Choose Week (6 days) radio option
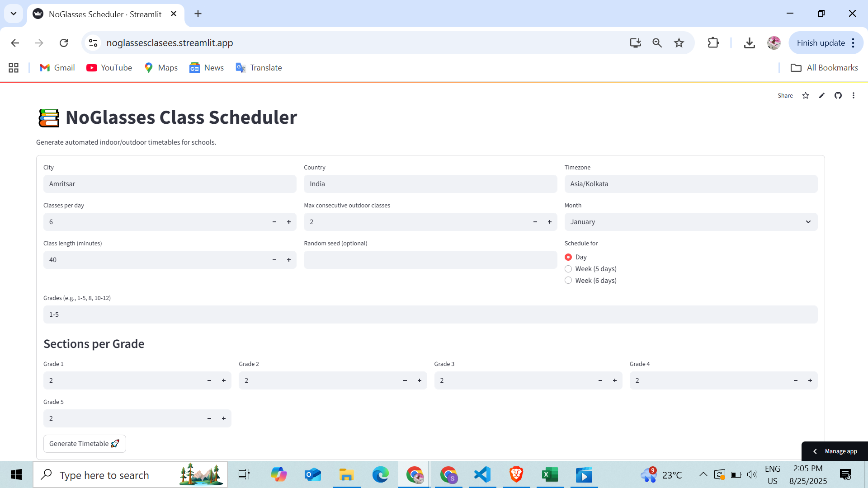This screenshot has width=868, height=488. [x=568, y=281]
